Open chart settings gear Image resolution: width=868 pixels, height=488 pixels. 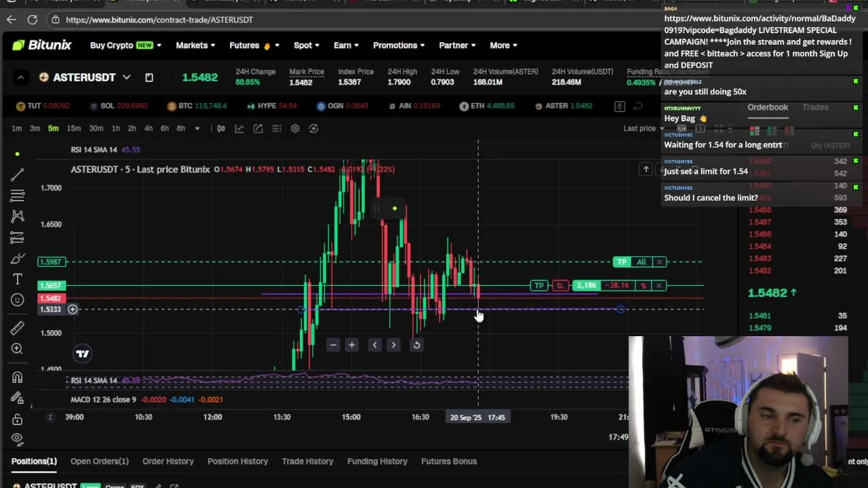[x=295, y=128]
